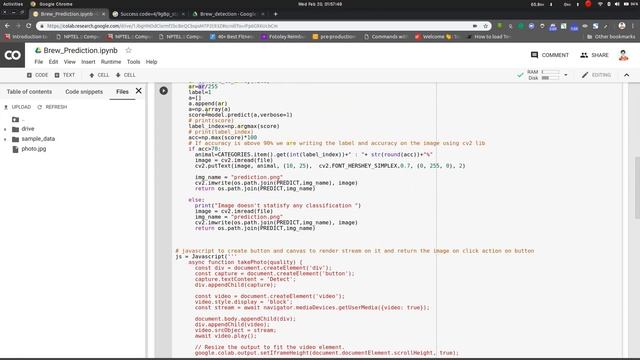The height and width of the screenshot is (360, 640).
Task: Open the Insert menu
Action: (x=88, y=62)
